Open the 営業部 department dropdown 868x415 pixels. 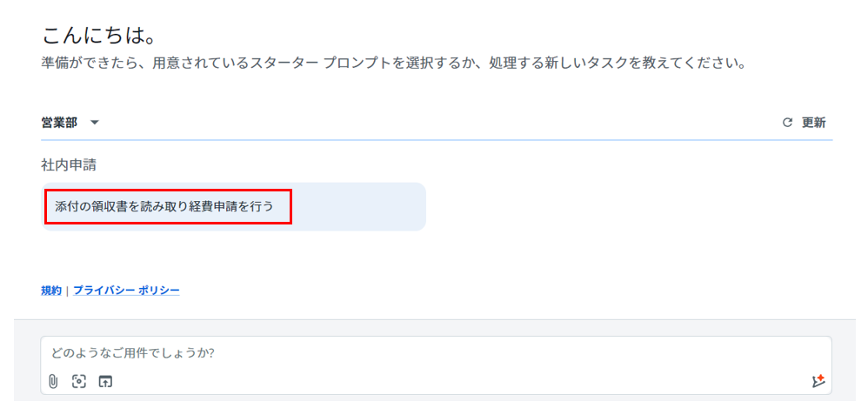(70, 123)
